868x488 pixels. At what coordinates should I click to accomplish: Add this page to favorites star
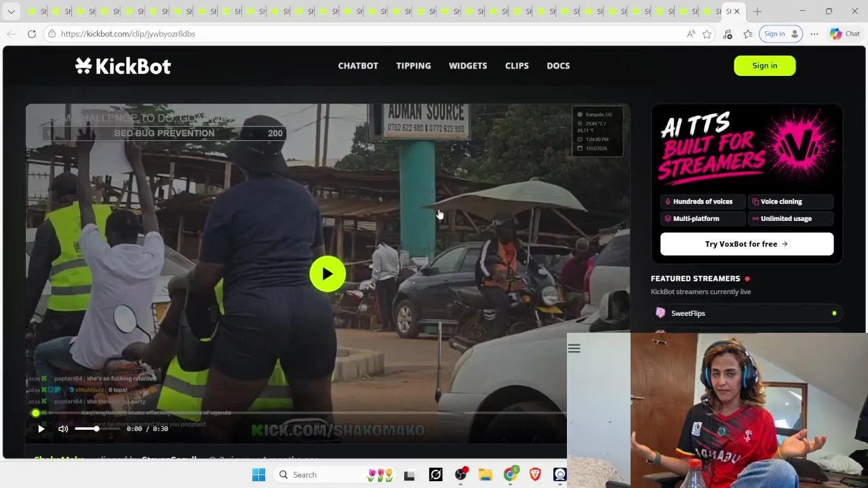(x=707, y=34)
